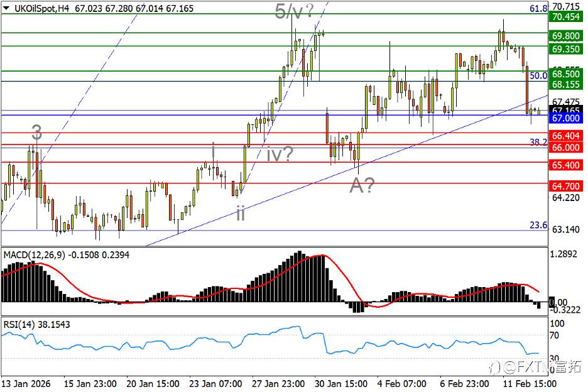Click the 1.2892 MACD scale value
The image size is (588, 392).
(563, 254)
